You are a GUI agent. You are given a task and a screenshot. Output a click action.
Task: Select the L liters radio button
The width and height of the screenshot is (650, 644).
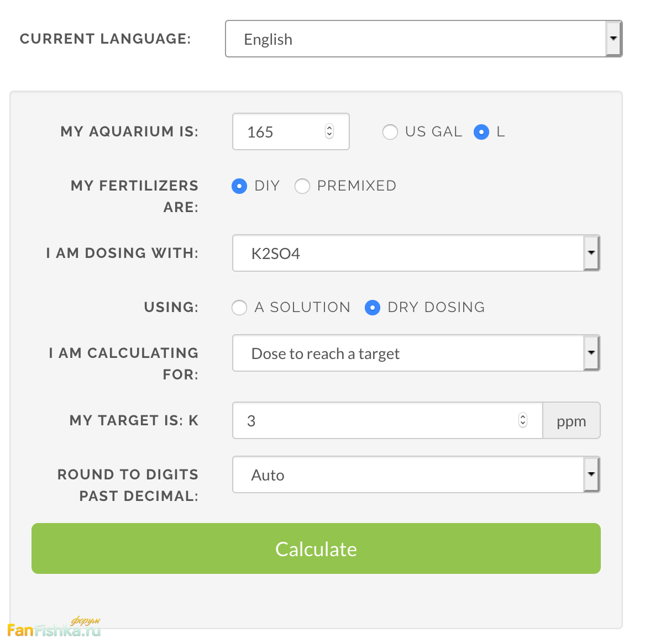[481, 132]
